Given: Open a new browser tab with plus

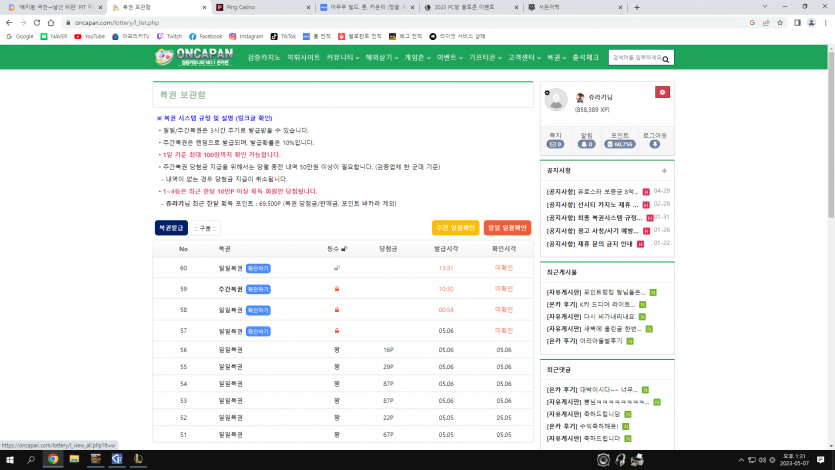Looking at the screenshot, I should point(637,7).
